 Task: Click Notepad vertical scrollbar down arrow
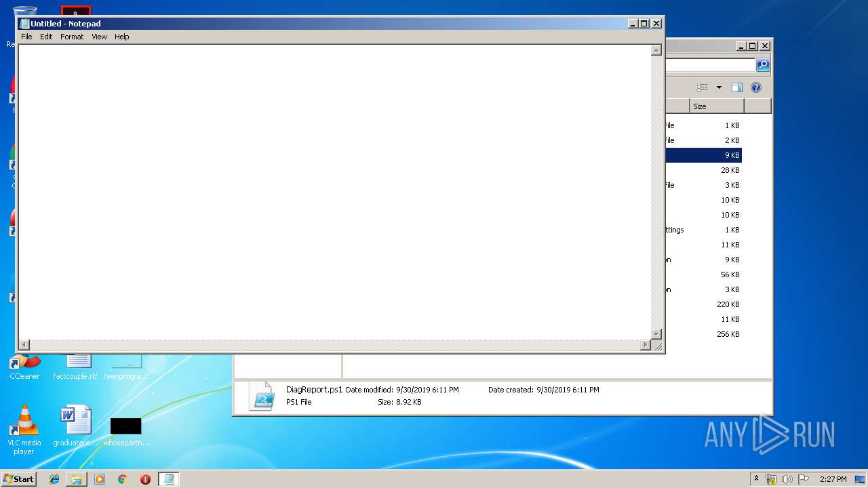pyautogui.click(x=656, y=334)
